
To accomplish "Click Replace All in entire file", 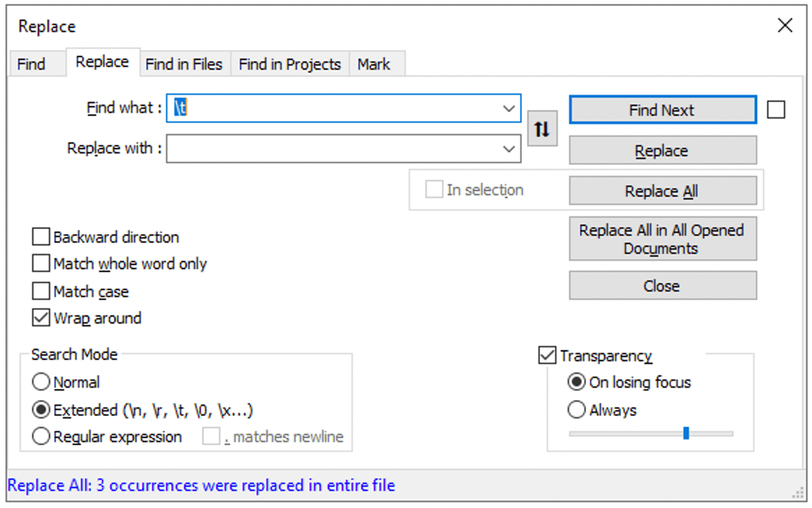I will pyautogui.click(x=662, y=190).
